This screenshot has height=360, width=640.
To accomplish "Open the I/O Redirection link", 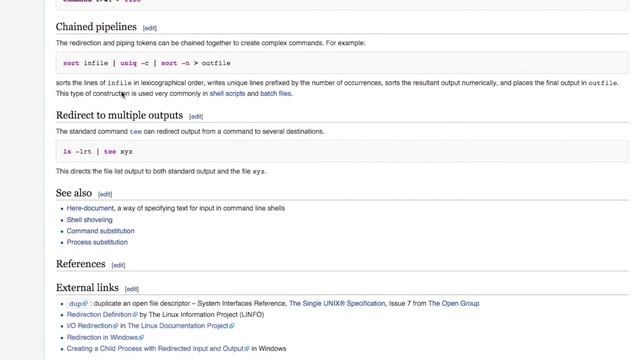I will click(x=89, y=326).
